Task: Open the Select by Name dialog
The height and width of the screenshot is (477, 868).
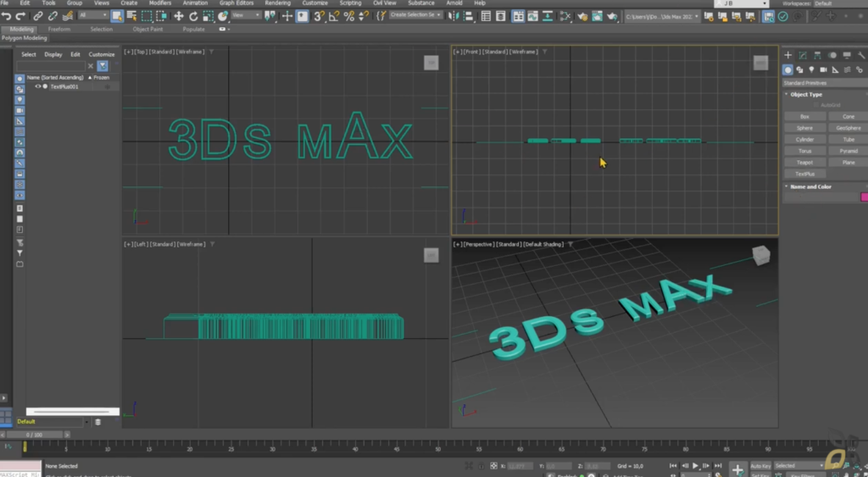Action: point(131,16)
